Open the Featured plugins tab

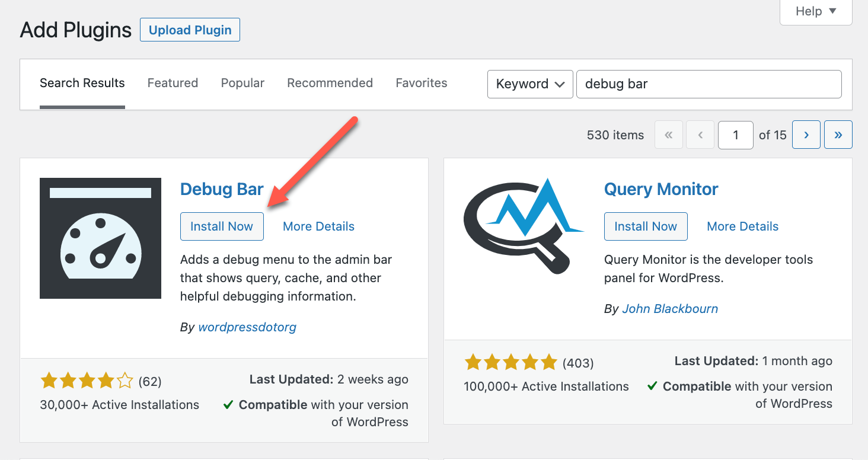173,83
